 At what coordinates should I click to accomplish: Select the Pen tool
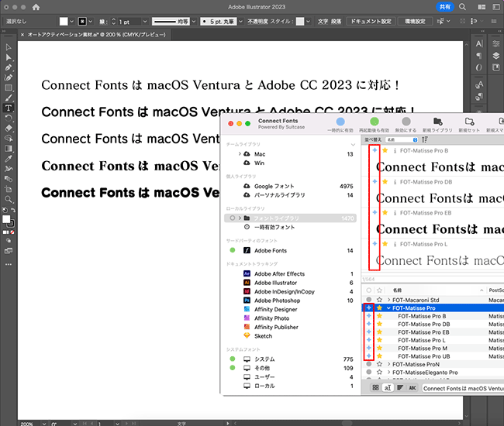coord(9,67)
